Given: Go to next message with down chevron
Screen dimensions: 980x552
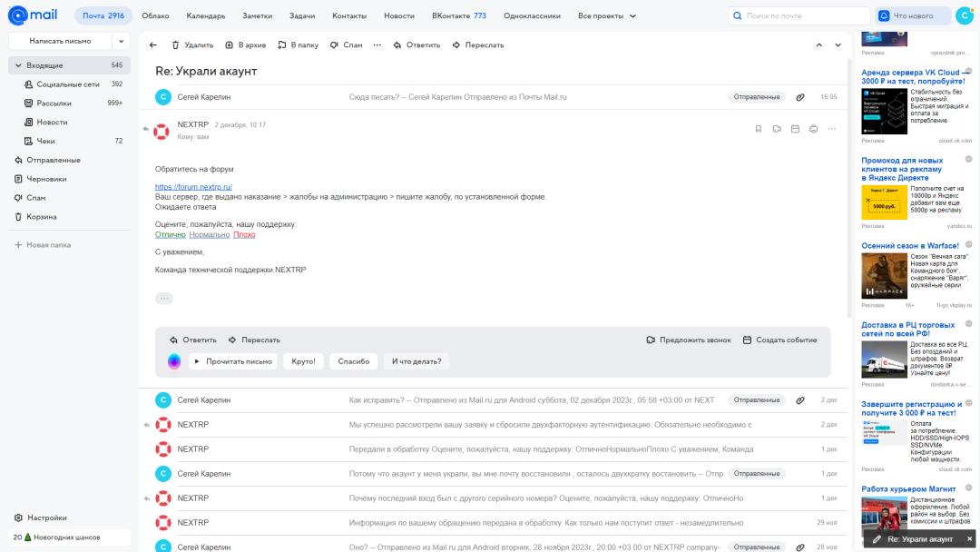Looking at the screenshot, I should 838,45.
